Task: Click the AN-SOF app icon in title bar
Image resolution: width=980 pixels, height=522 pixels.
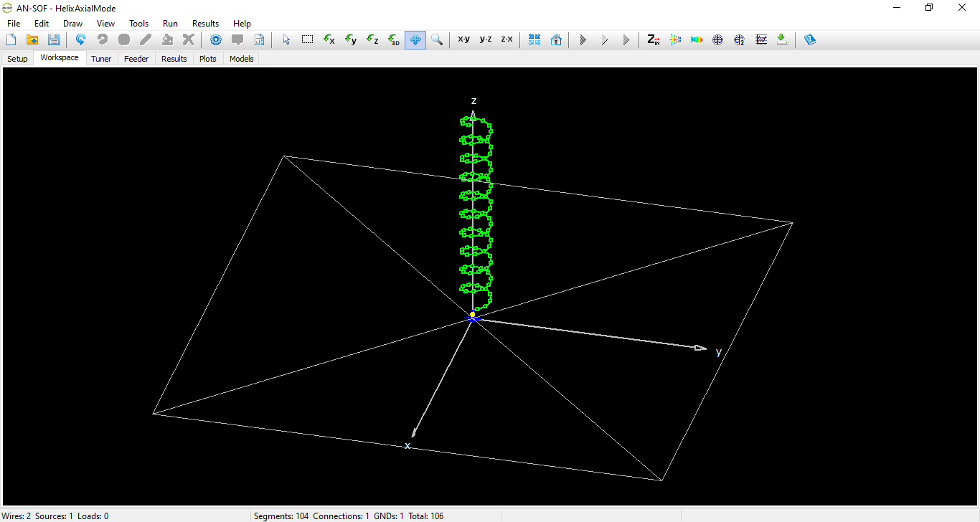Action: click(8, 8)
